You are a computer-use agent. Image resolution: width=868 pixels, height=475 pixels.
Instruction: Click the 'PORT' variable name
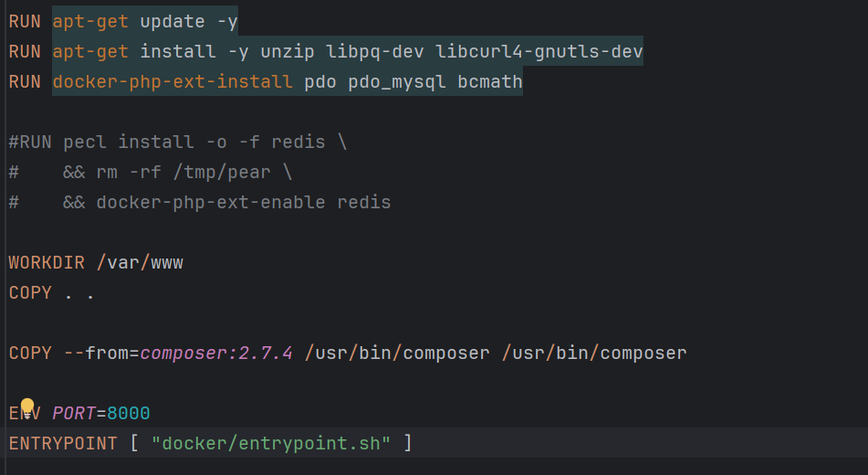point(74,414)
